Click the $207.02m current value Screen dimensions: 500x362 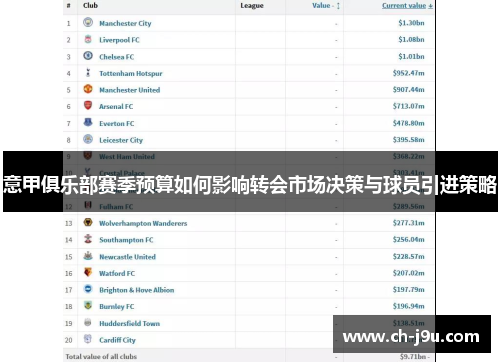(409, 273)
